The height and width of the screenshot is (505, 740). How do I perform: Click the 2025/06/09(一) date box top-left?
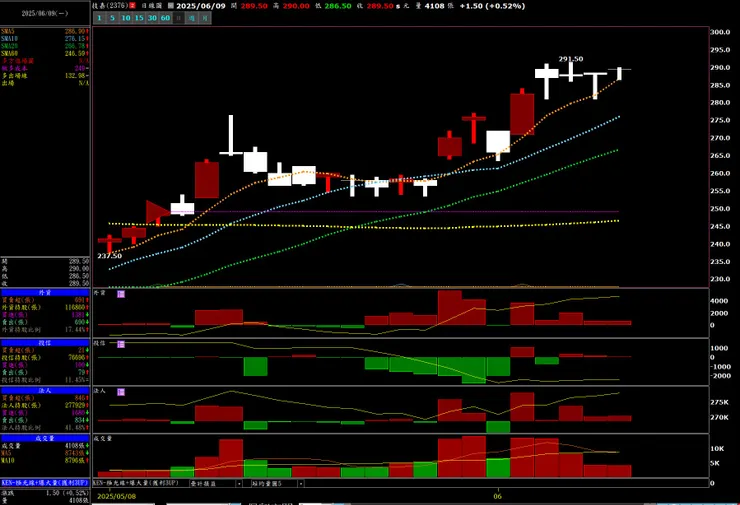click(x=45, y=13)
